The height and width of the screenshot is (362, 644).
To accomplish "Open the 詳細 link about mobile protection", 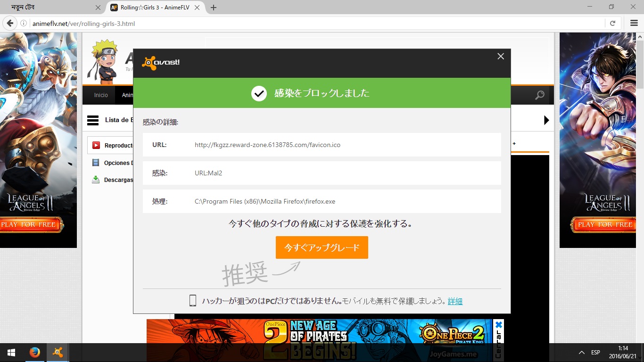I will click(455, 301).
